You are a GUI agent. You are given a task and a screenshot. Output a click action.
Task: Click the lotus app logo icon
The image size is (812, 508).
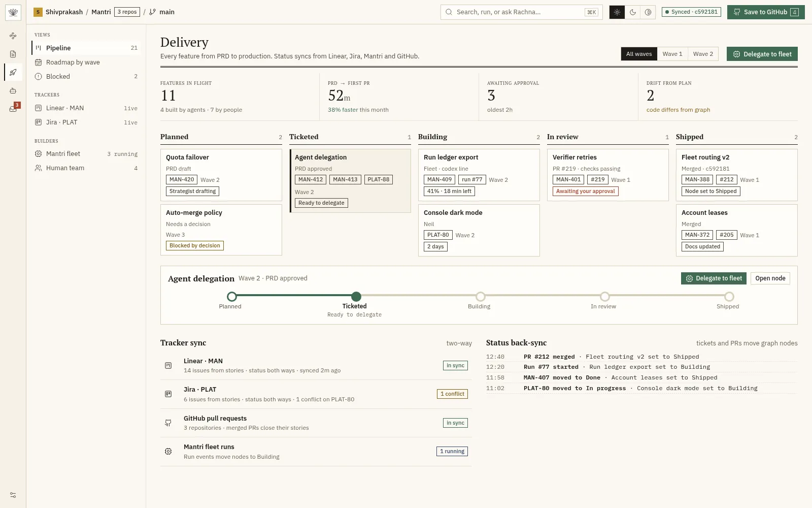point(13,12)
